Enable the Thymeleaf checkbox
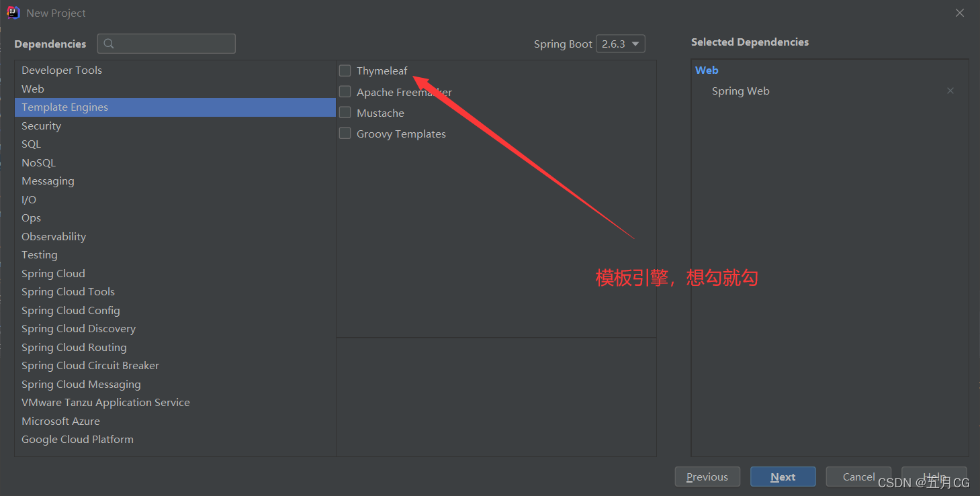Viewport: 980px width, 496px height. (x=345, y=70)
